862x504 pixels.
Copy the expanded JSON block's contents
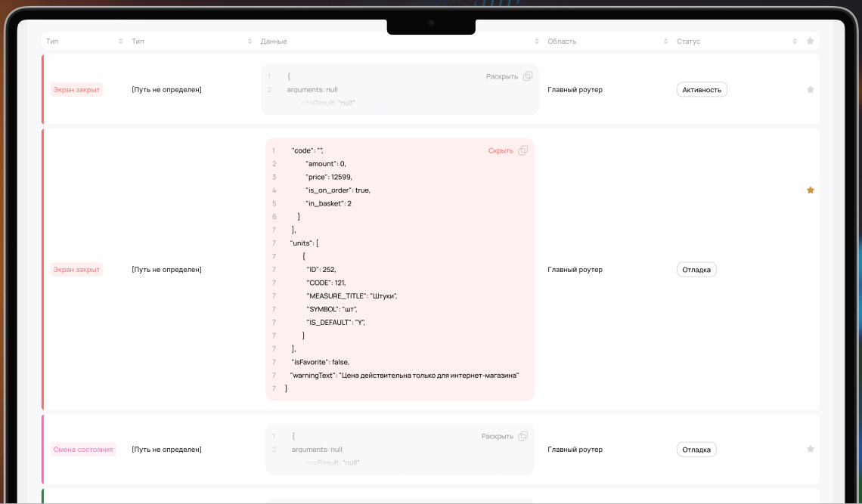522,150
